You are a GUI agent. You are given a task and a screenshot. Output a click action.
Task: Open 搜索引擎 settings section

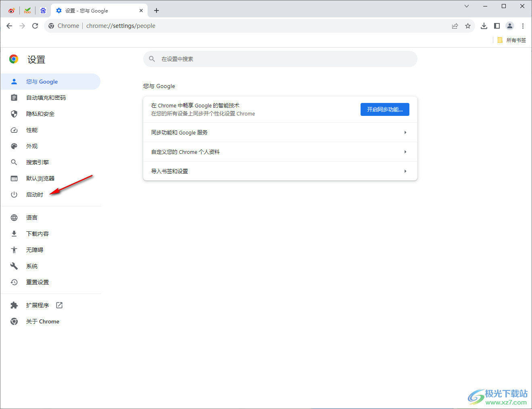(x=50, y=162)
